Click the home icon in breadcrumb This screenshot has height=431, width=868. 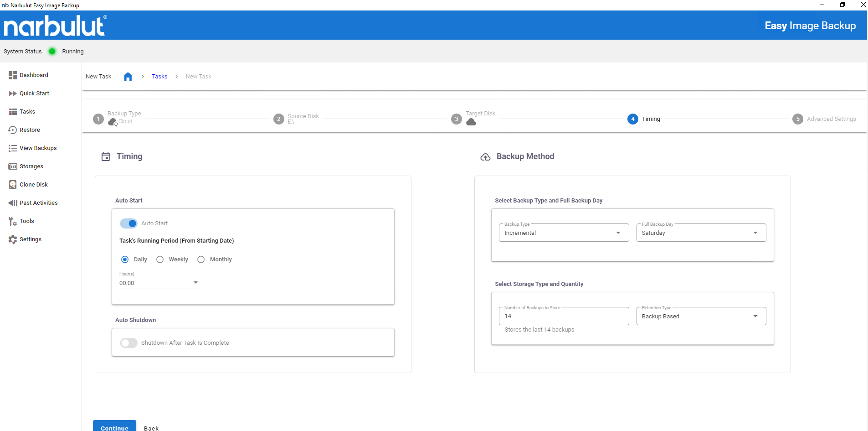tap(128, 77)
